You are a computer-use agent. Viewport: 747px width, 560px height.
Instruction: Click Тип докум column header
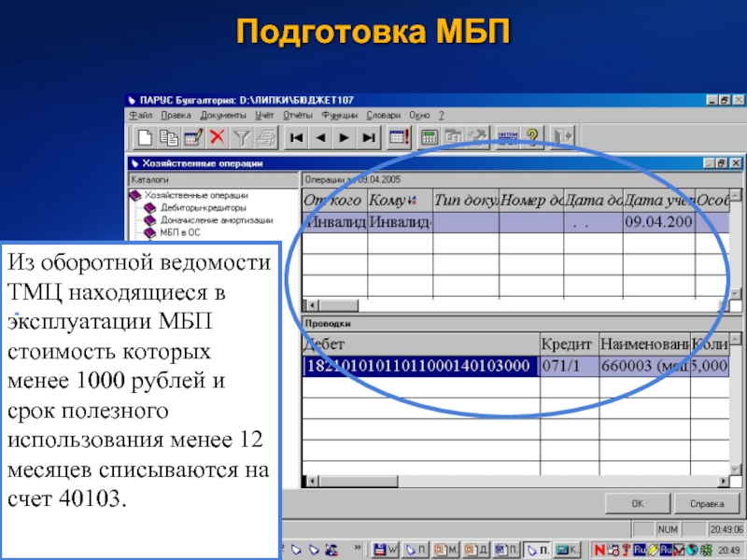[x=466, y=200]
